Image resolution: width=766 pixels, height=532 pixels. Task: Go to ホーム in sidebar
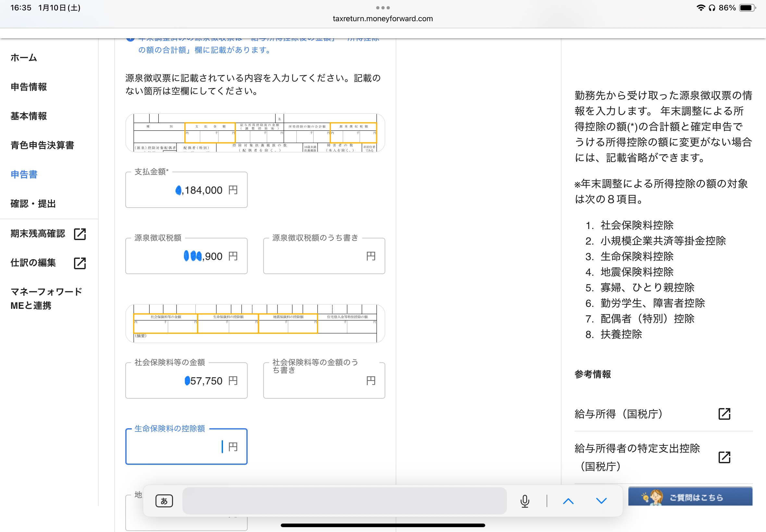coord(24,58)
